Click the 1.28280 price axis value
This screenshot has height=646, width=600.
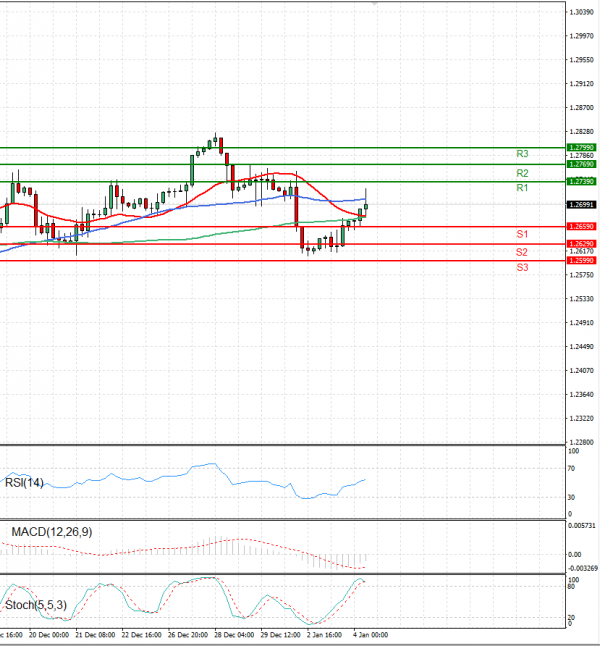coord(581,132)
